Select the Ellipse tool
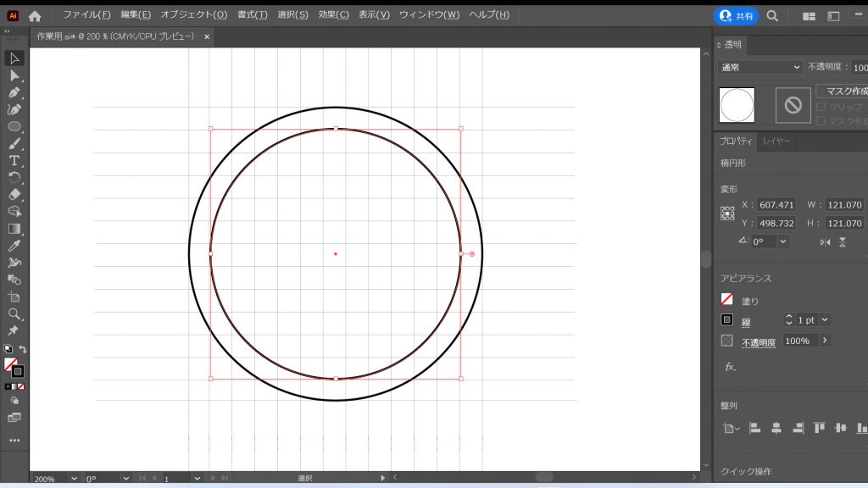Image resolution: width=868 pixels, height=488 pixels. tap(14, 127)
